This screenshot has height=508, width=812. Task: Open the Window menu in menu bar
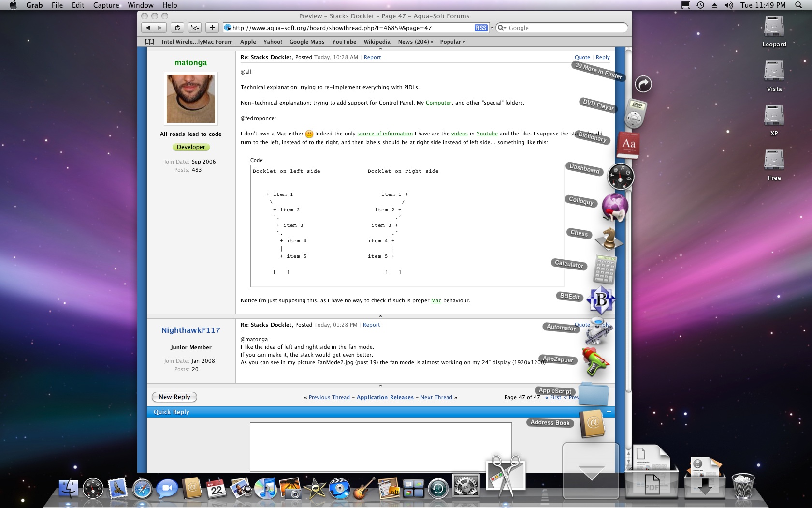(x=141, y=5)
